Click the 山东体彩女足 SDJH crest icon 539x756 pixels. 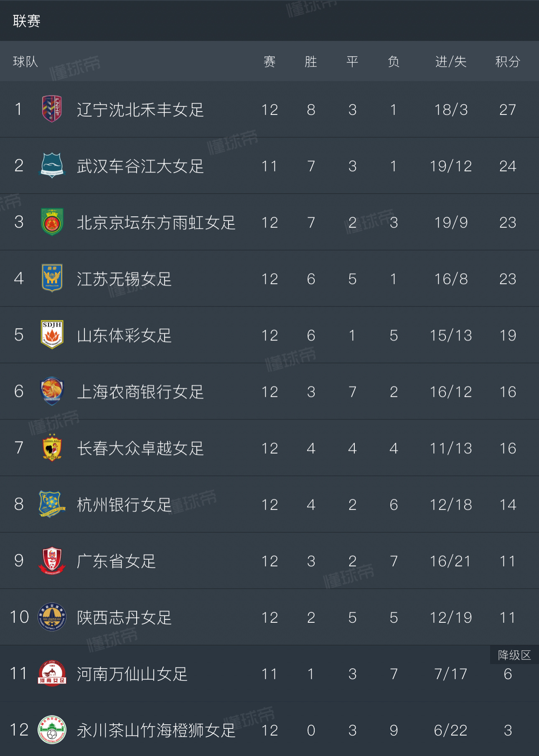click(52, 335)
